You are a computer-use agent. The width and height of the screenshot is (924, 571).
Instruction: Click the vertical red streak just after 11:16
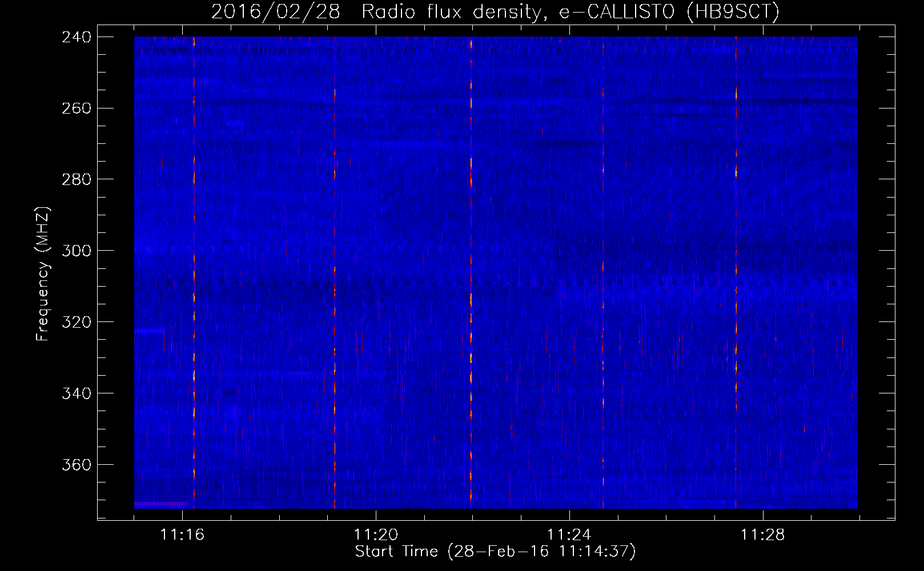194,272
